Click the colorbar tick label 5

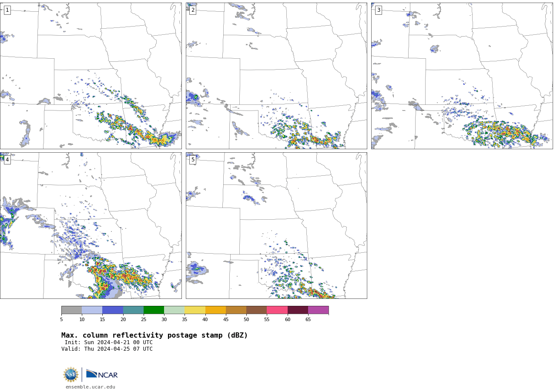[x=61, y=320]
